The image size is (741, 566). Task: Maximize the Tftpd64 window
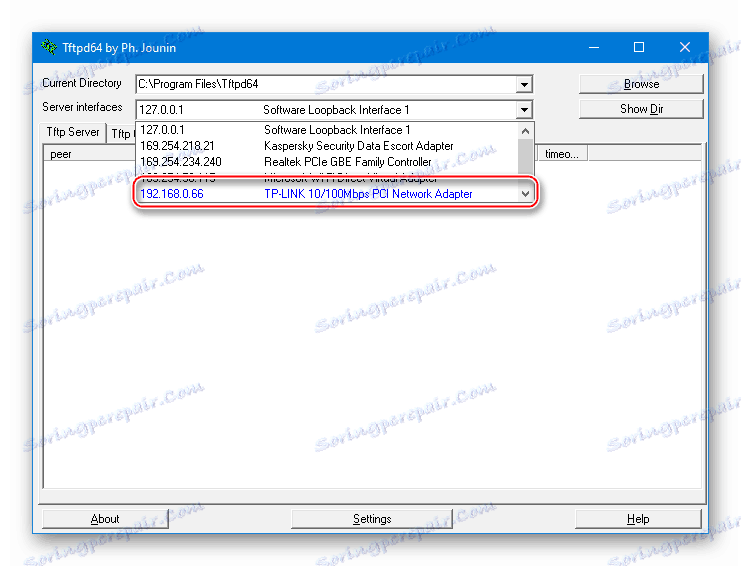(639, 47)
